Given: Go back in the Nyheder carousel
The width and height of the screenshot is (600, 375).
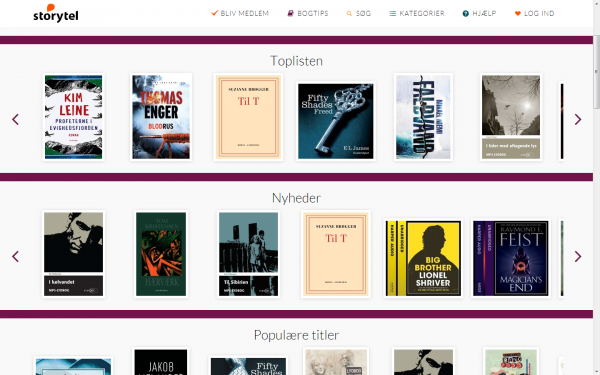Looking at the screenshot, I should pyautogui.click(x=15, y=256).
